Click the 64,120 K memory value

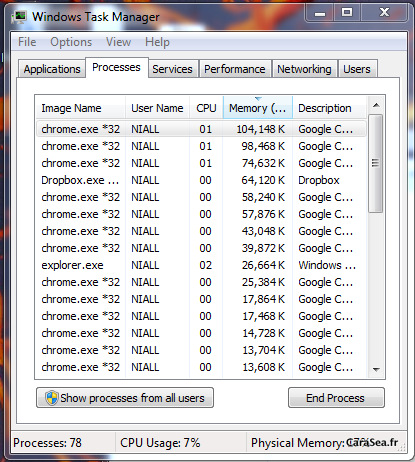[263, 180]
